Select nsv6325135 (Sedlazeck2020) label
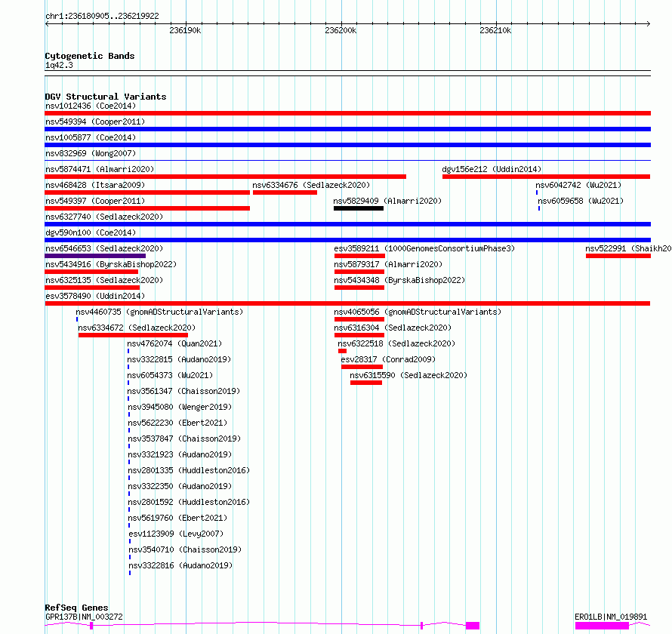Viewport: 672px width, 634px height. coord(104,280)
